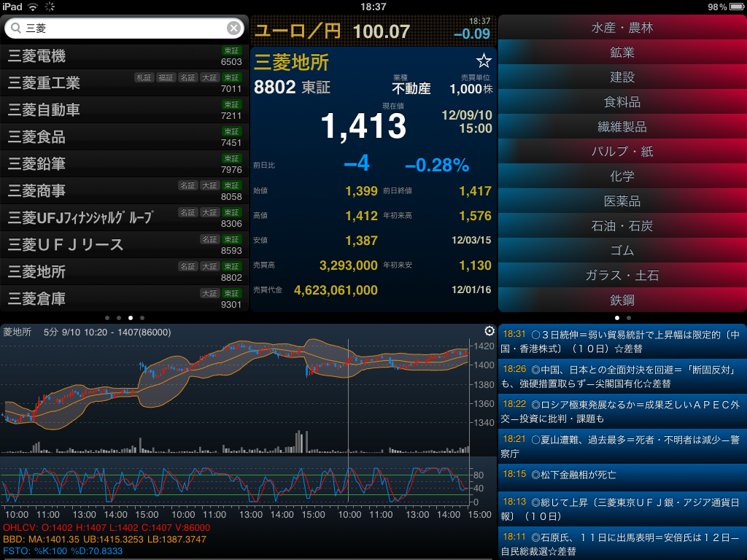
Task: Select 三菱食品 stock row
Action: [x=124, y=137]
